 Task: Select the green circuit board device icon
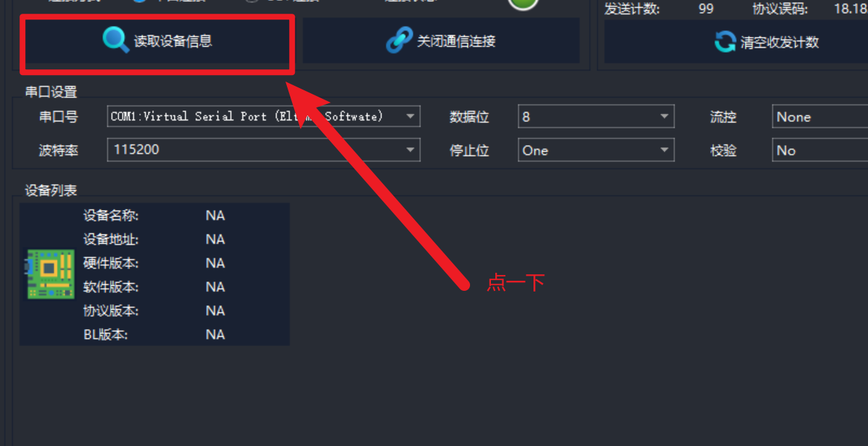50,274
